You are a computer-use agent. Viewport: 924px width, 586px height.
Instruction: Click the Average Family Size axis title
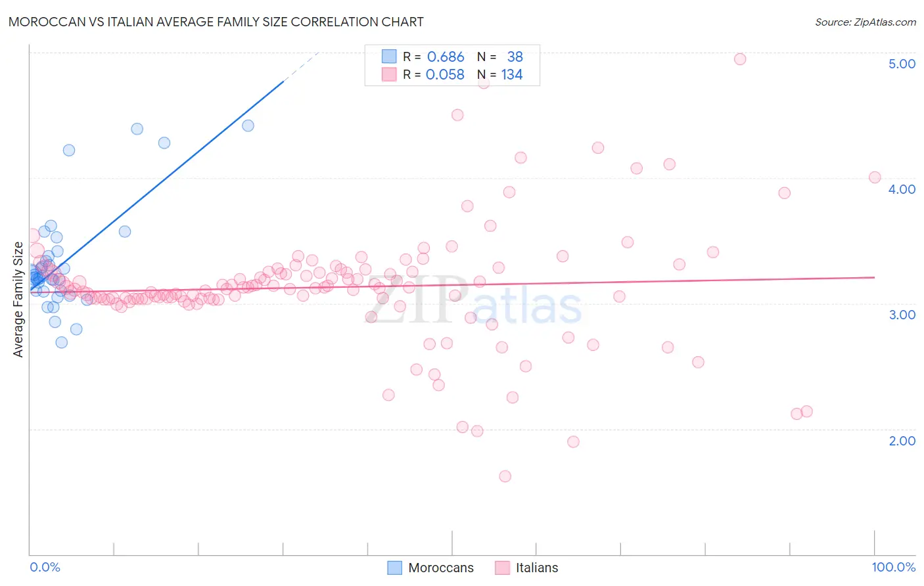pos(18,300)
